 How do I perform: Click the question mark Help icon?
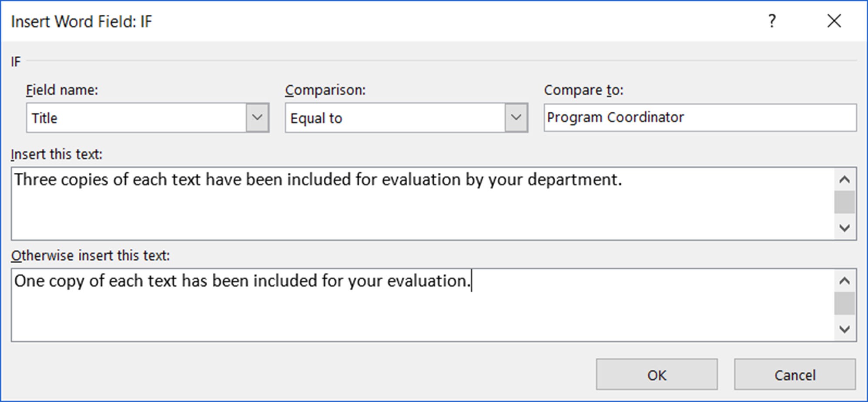tap(772, 21)
